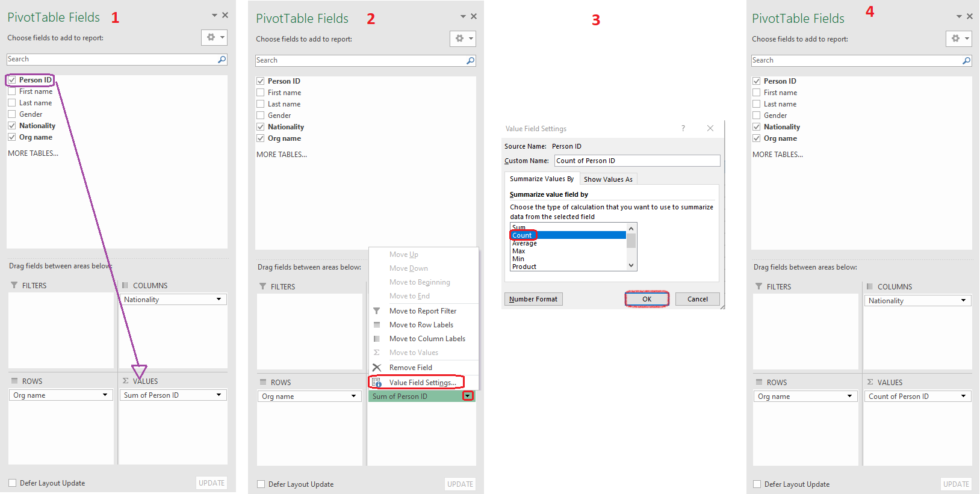Click the Custom Name text field
This screenshot has height=494, width=980.
pos(636,161)
